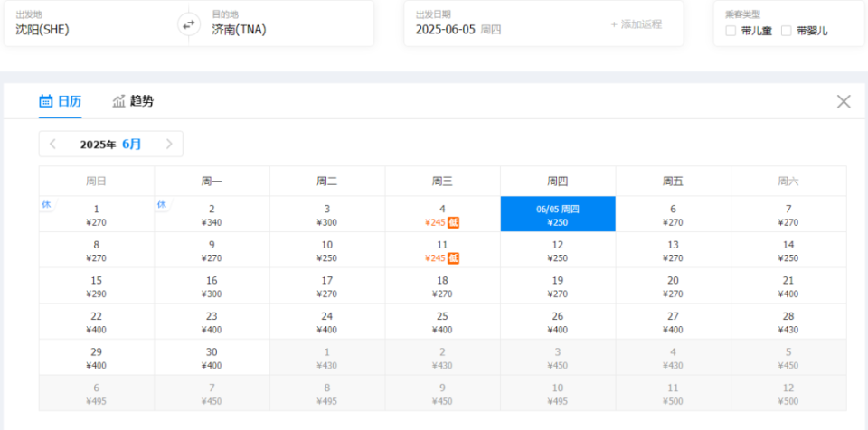Select June 24 Tuesday cell
This screenshot has height=430, width=868.
(x=327, y=322)
